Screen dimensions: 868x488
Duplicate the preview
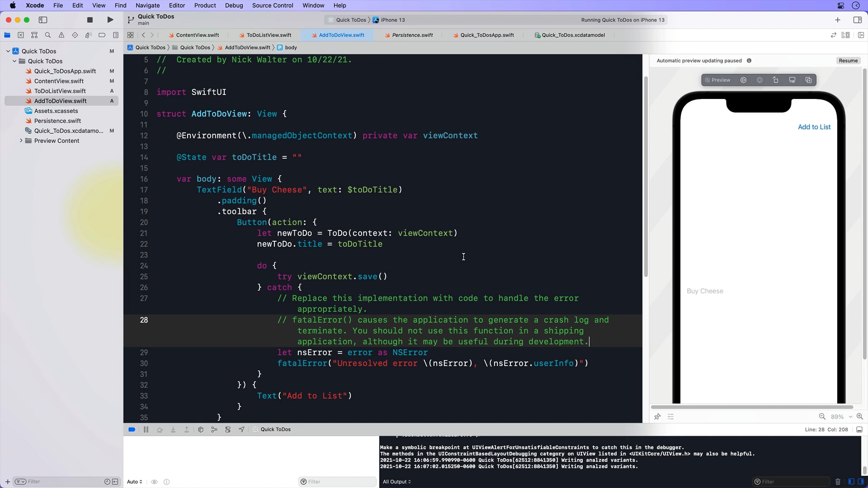pos(808,80)
